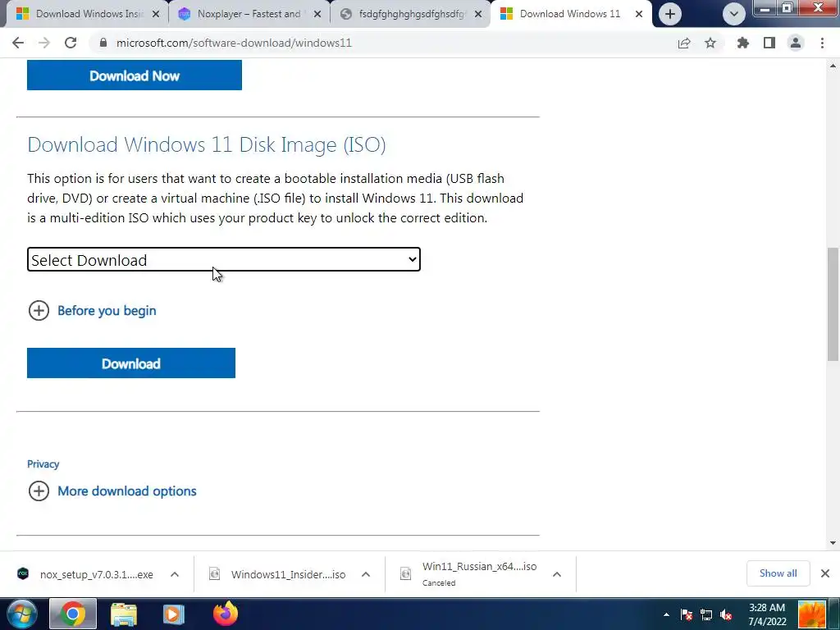The width and height of the screenshot is (840, 630).
Task: Launch Firefox from the taskbar
Action: [x=226, y=614]
